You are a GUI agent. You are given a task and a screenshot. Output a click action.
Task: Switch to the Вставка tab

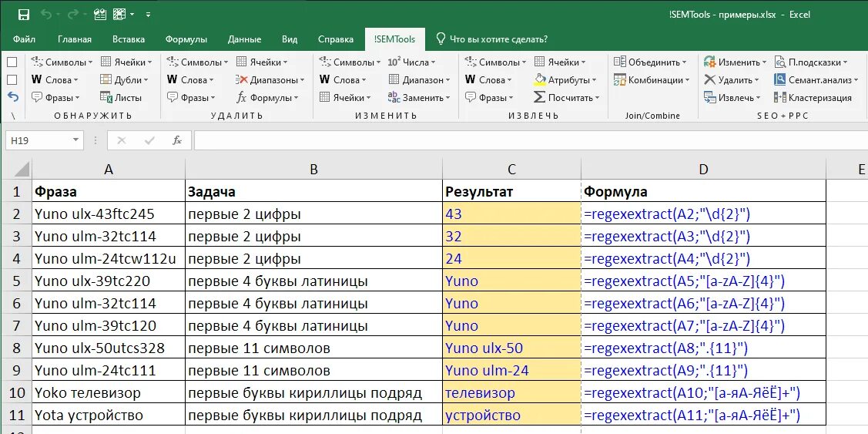tap(129, 39)
